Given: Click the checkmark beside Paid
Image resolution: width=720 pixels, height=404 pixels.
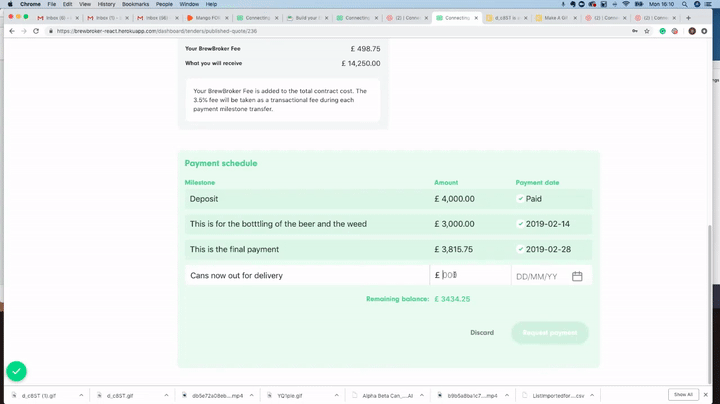Looking at the screenshot, I should pos(520,199).
